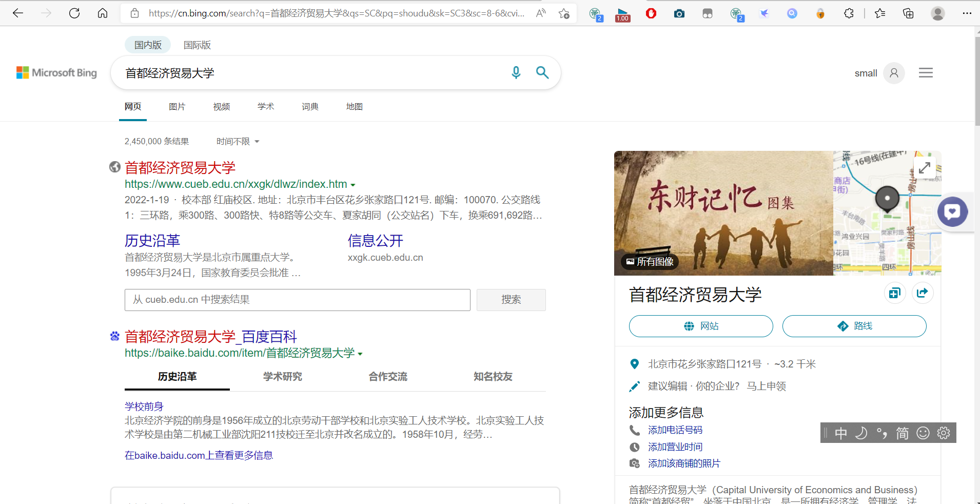Viewport: 980px width, 504px height.
Task: Select the 学术研究 tab in Baike result
Action: point(283,377)
